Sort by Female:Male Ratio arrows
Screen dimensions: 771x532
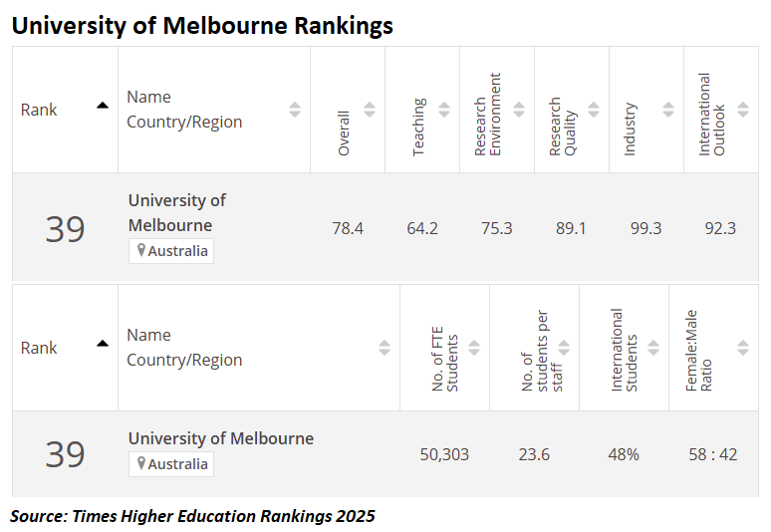click(743, 348)
